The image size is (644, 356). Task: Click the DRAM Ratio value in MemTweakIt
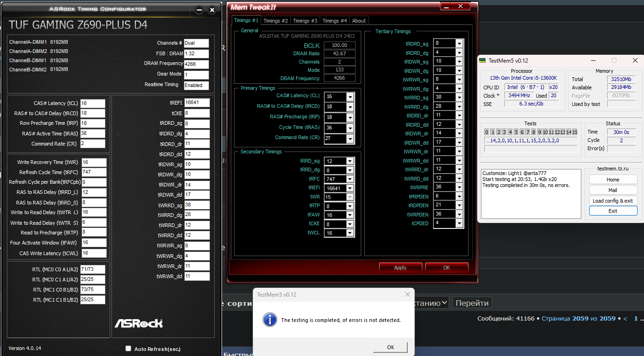coord(340,53)
